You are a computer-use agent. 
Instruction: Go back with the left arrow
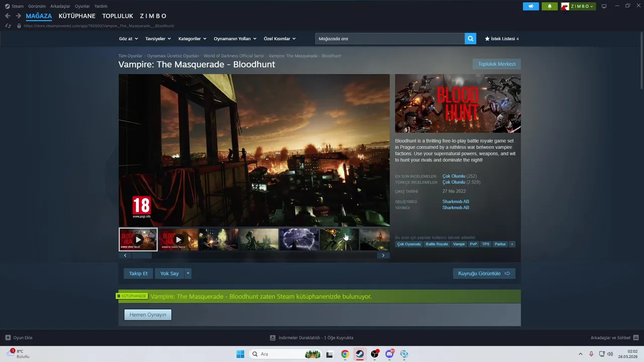pos(8,16)
